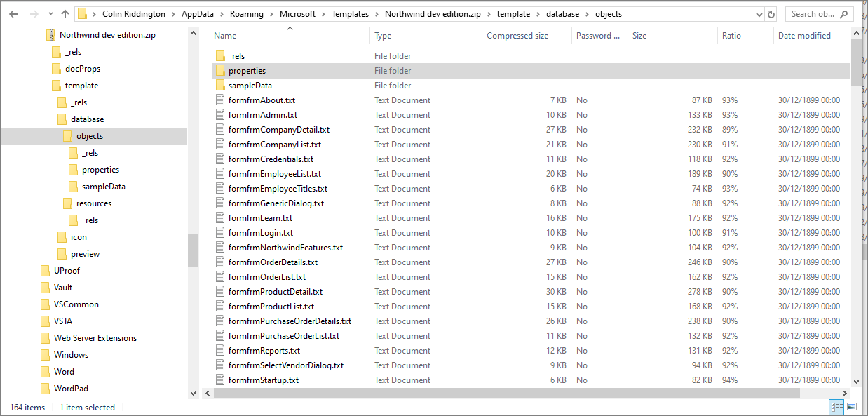Click the formfrmOrderDetails.txt file icon

(x=220, y=262)
